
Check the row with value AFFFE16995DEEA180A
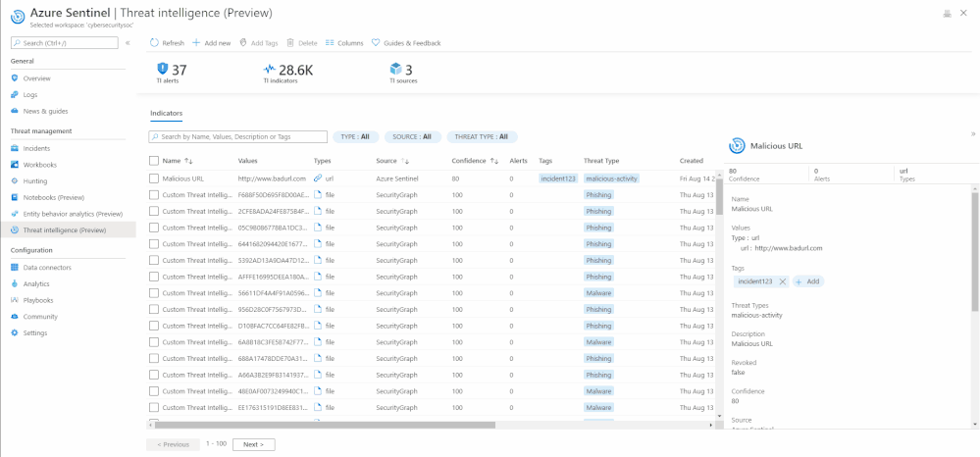click(154, 277)
